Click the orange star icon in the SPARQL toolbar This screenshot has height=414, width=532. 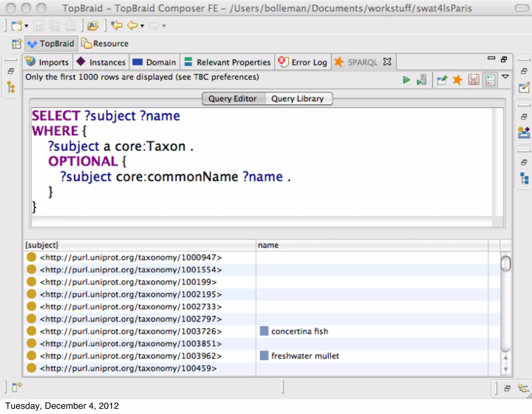coord(457,80)
